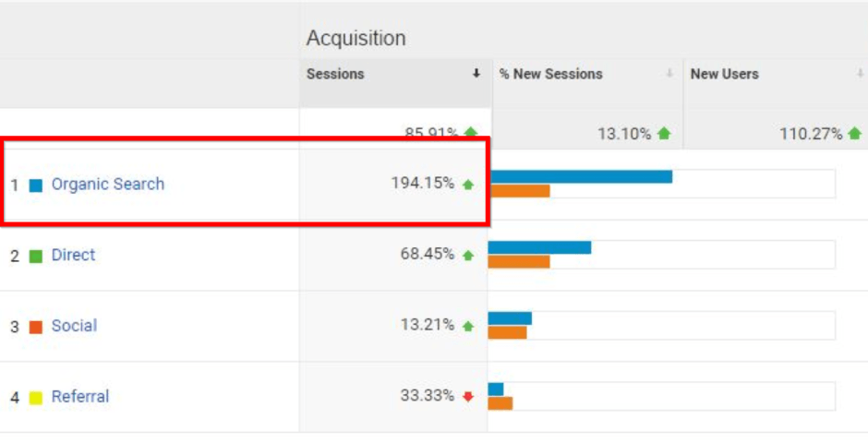Image resolution: width=868 pixels, height=443 pixels.
Task: Click the green up arrow beside 13.21%
Action: [x=468, y=326]
